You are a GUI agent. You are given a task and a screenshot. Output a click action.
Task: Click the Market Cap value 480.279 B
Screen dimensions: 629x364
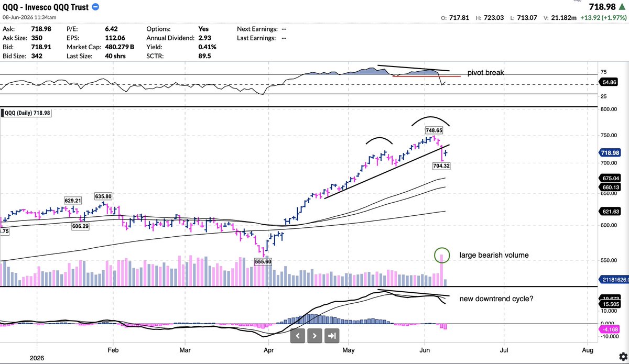(x=120, y=47)
